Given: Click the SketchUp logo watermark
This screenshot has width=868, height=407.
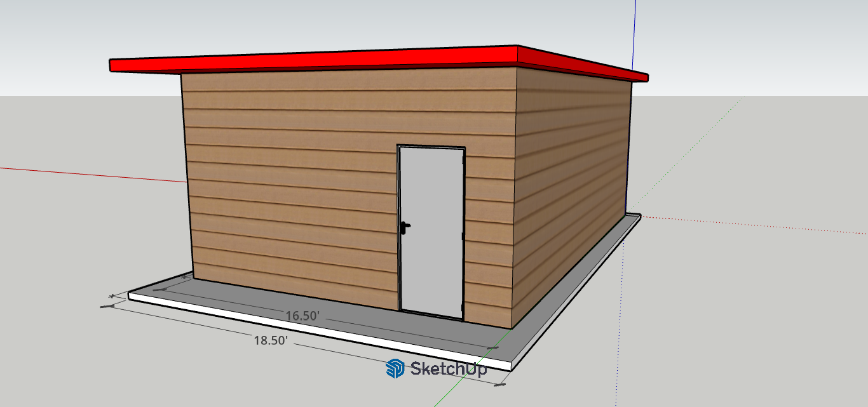Looking at the screenshot, I should pos(437,368).
